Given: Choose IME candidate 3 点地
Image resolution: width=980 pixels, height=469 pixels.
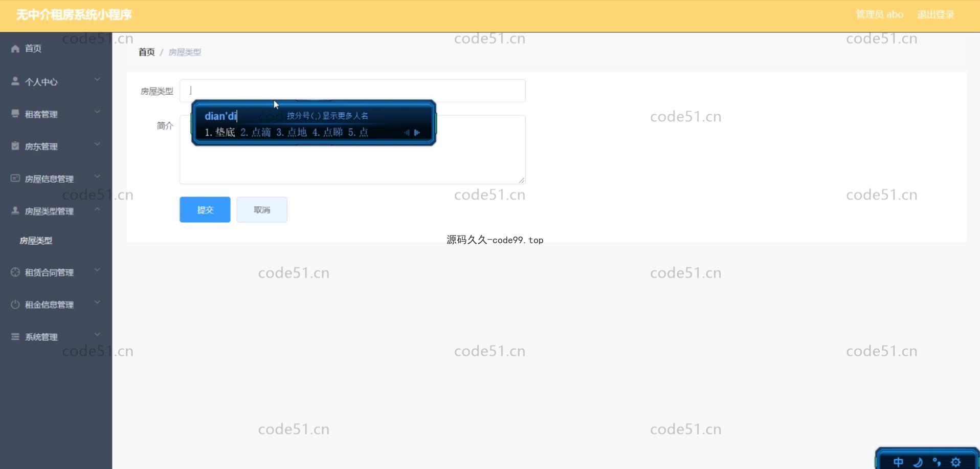Looking at the screenshot, I should (292, 133).
